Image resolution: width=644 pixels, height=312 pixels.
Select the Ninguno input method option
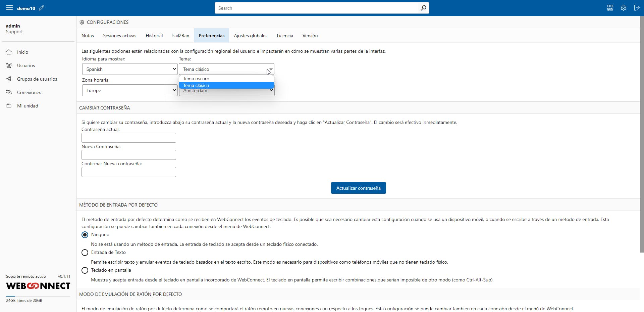tap(85, 234)
